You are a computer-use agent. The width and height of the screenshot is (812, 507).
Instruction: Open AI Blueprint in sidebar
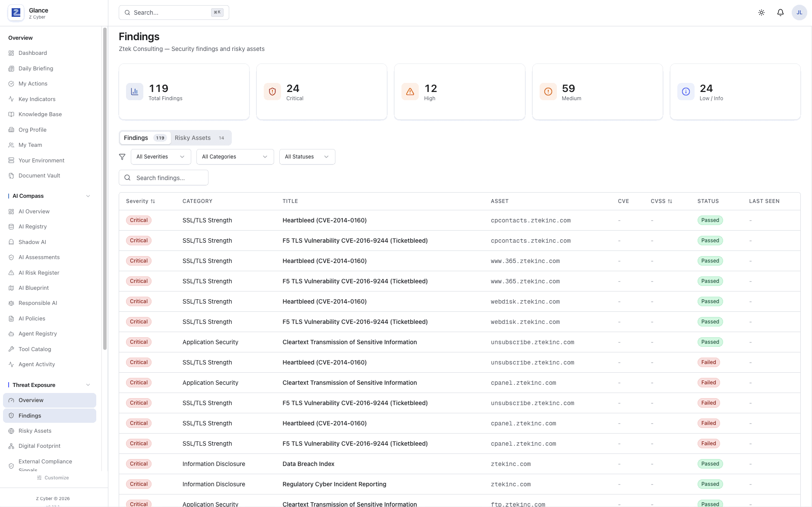50,288
